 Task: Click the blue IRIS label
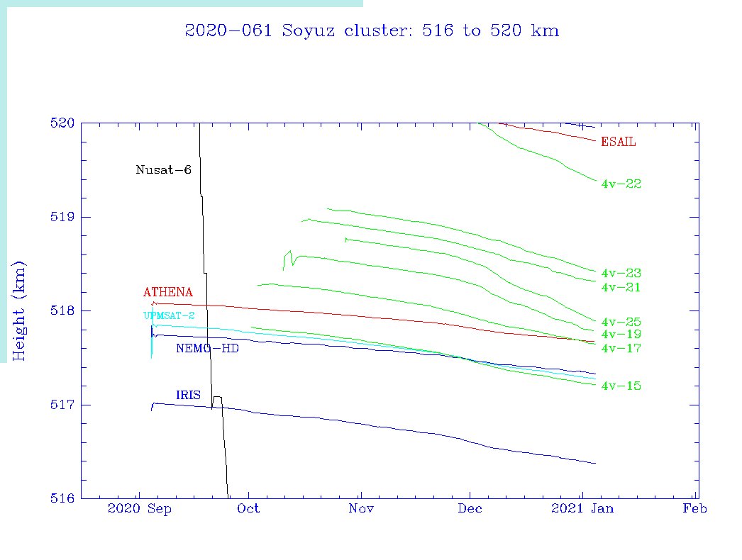[x=188, y=395]
